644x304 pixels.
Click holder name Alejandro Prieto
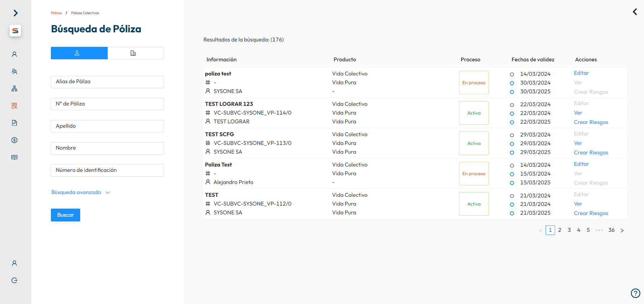(233, 182)
